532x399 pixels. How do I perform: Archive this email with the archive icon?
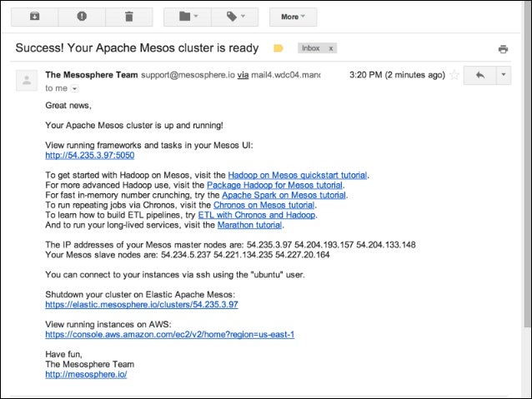35,17
